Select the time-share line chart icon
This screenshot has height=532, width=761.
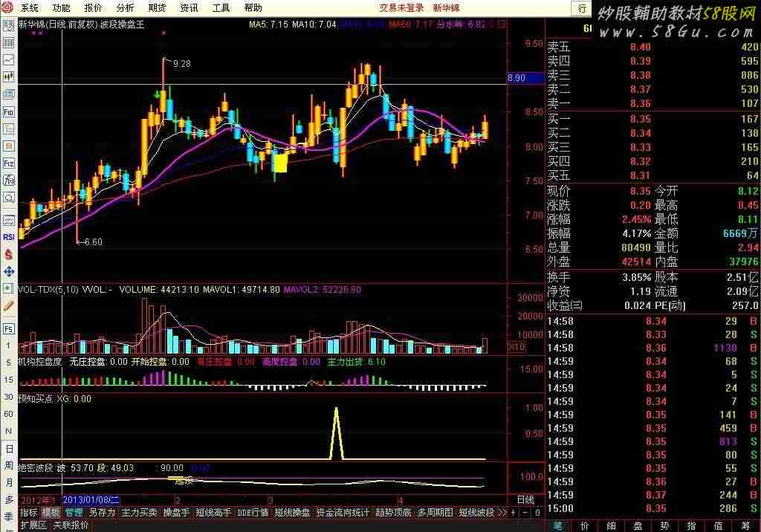pos(9,59)
